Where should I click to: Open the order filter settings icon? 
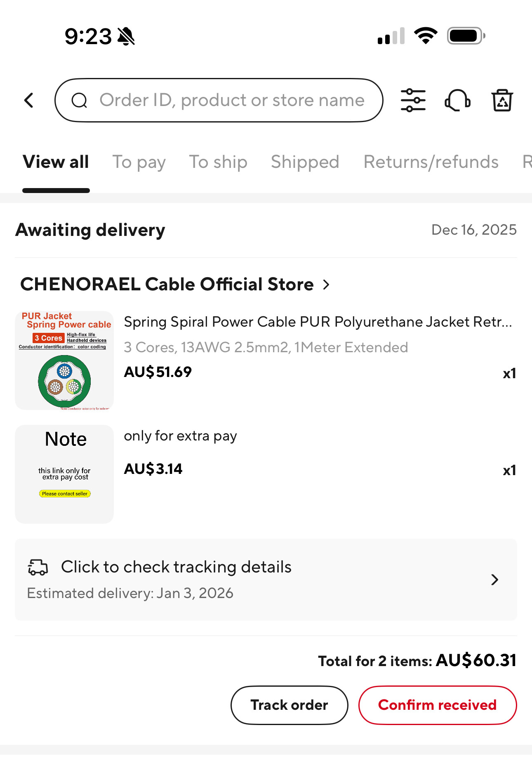click(x=413, y=100)
